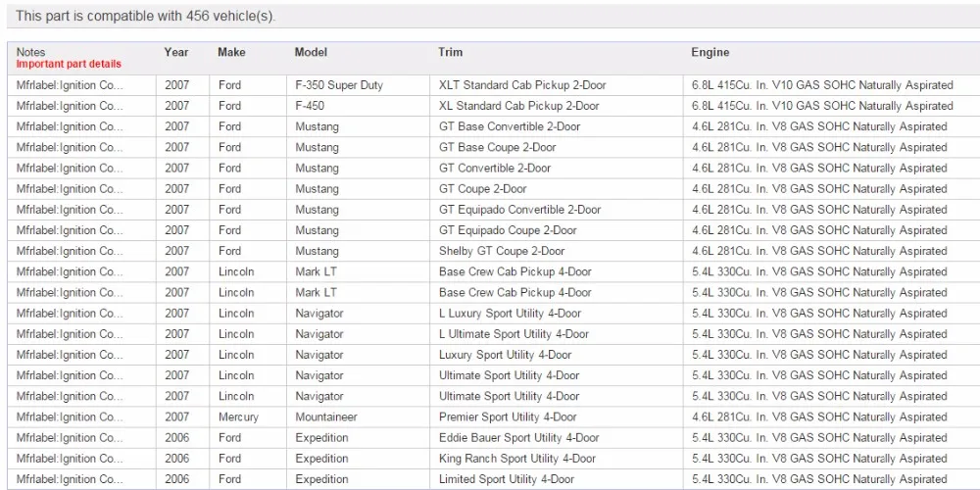Select "L Luxury Sport Utility 4-Door" trim
980x490 pixels.
coord(510,314)
